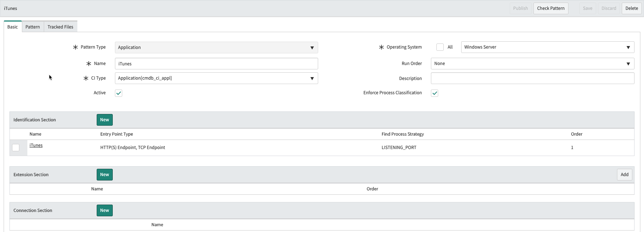Select the iTunes identification row checkbox
The image size is (644, 232).
point(16,148)
